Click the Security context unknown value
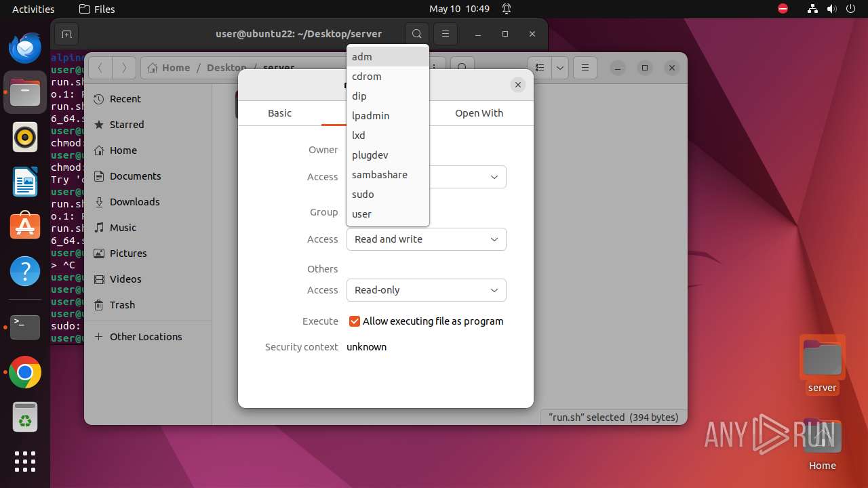868x488 pixels. point(366,347)
